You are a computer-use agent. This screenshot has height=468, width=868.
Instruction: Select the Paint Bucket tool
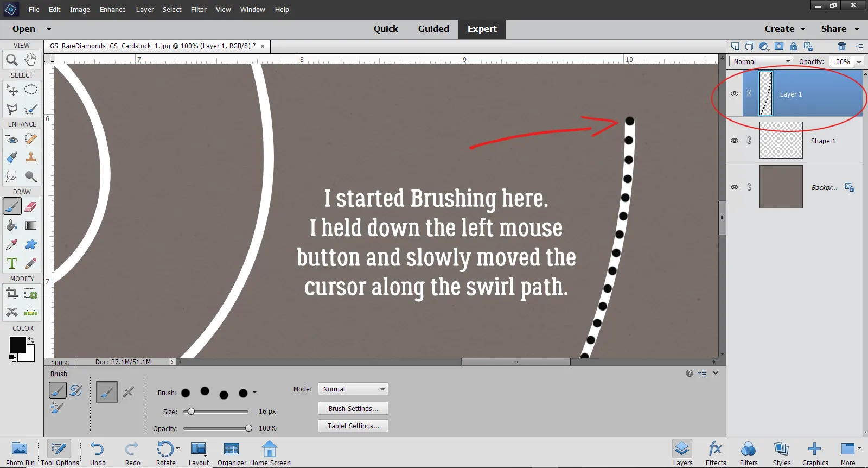(x=11, y=225)
